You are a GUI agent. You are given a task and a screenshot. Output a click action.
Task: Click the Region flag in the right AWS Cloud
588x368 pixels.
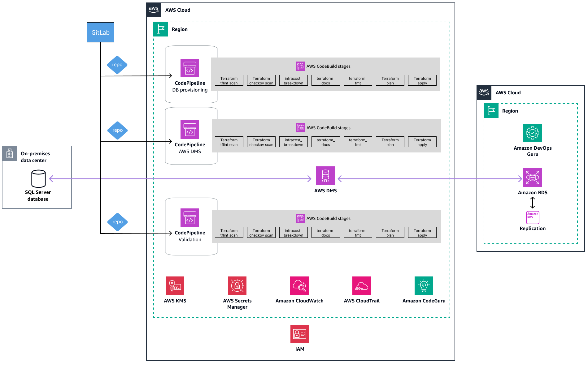pos(491,111)
